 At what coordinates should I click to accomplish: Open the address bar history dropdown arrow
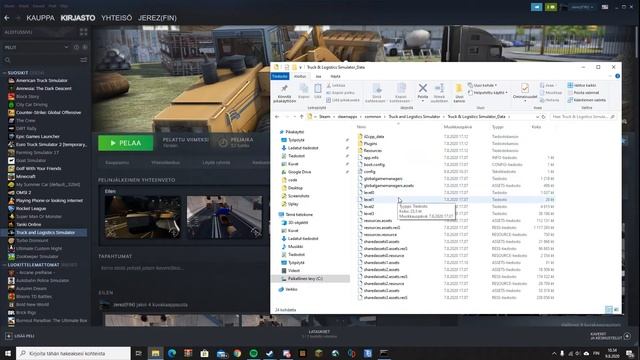[537, 117]
